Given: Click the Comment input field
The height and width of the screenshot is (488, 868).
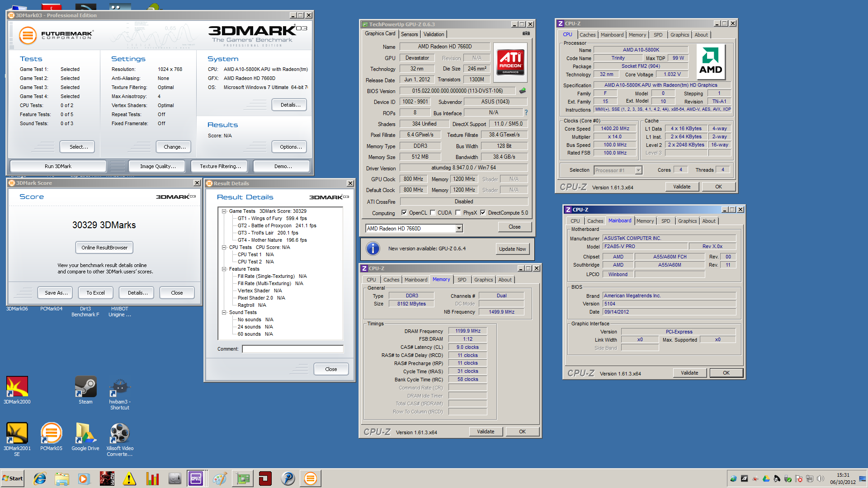Looking at the screenshot, I should (292, 349).
